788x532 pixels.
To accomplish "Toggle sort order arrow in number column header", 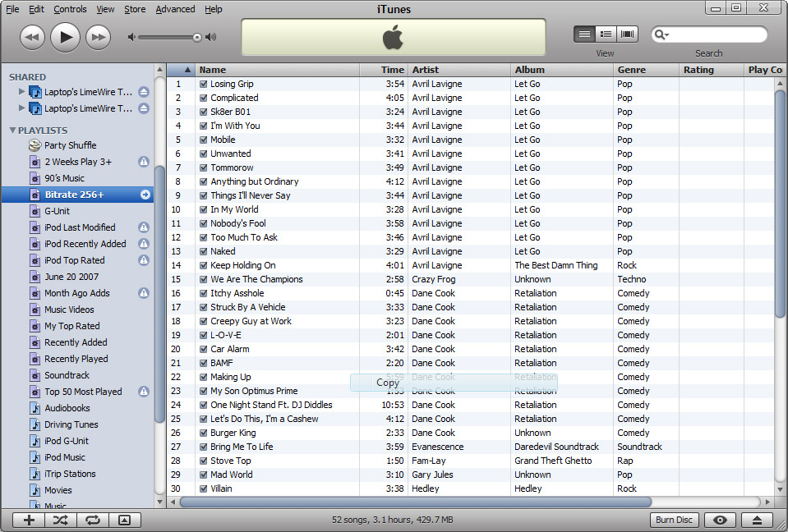I will click(187, 70).
